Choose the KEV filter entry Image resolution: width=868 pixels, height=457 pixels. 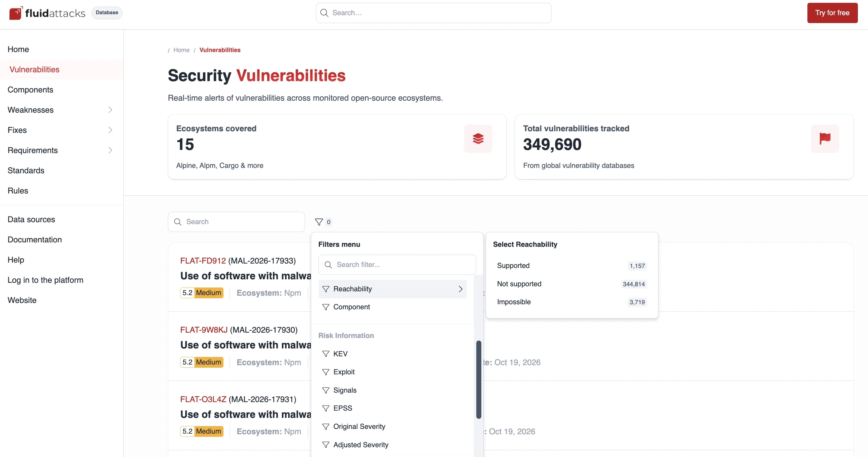pyautogui.click(x=392, y=354)
